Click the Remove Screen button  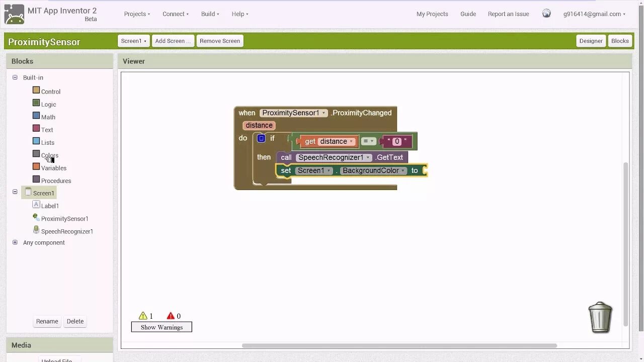220,41
